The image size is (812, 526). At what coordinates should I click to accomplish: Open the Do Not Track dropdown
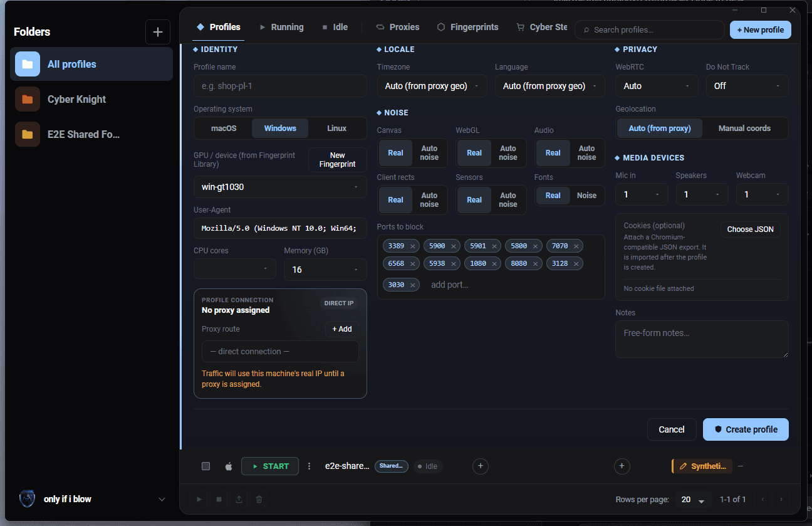tap(747, 86)
